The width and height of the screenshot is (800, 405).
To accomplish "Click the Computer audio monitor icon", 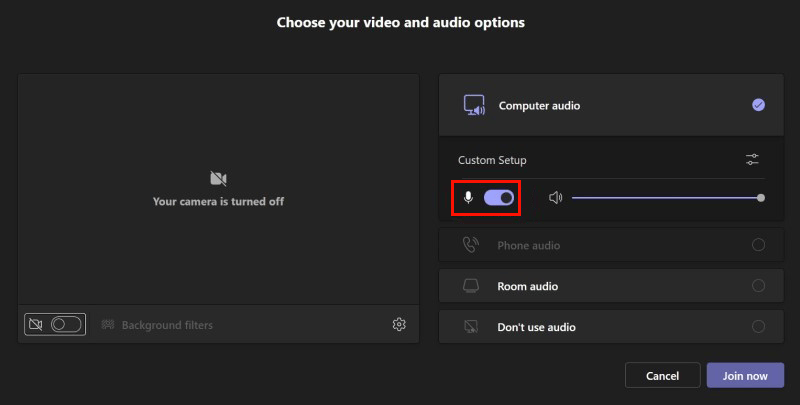I will pos(474,105).
